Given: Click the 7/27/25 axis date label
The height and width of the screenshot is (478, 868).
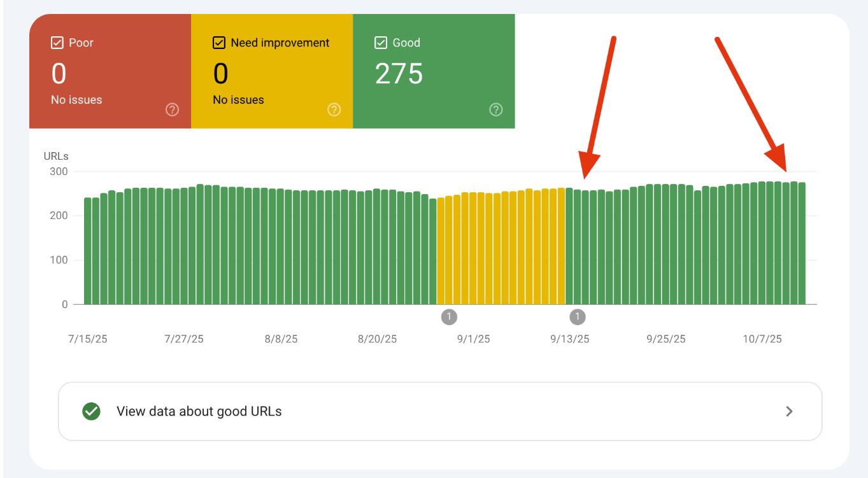Looking at the screenshot, I should point(184,339).
